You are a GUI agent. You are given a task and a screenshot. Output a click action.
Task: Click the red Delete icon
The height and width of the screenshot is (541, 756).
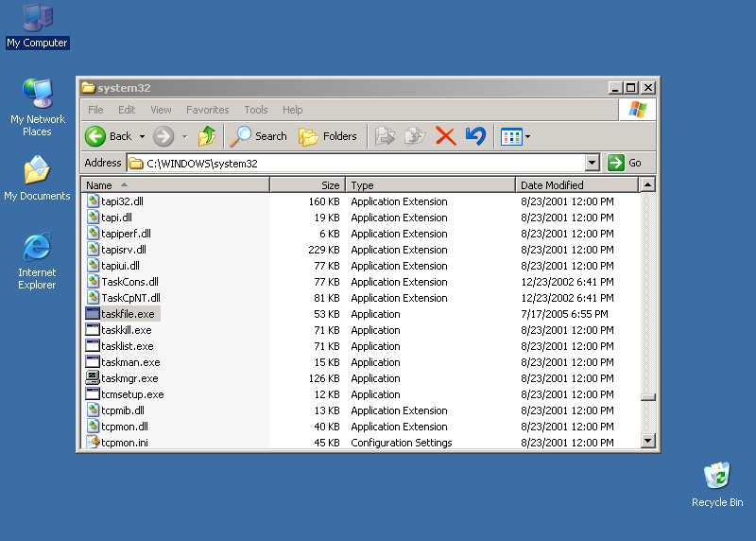445,136
